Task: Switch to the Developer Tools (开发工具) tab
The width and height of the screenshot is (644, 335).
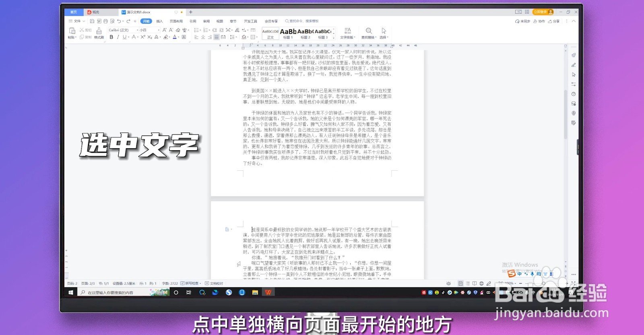Action: tap(250, 21)
